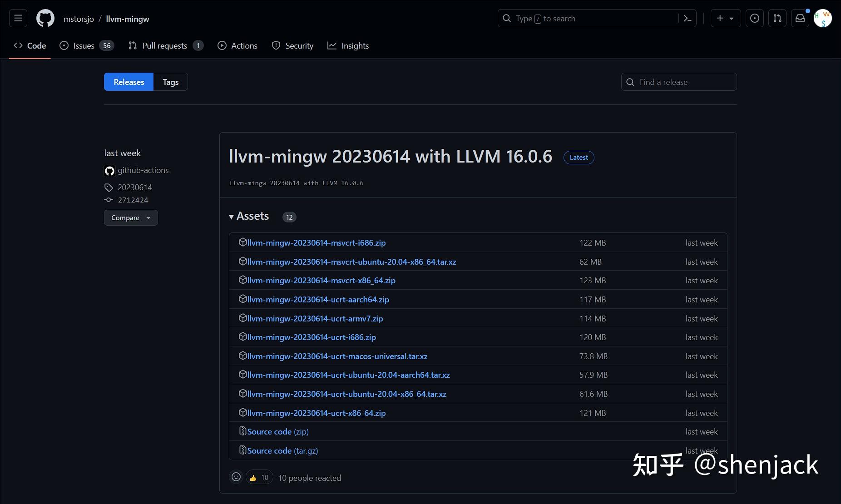Click the Assets count badge 12
841x504 pixels.
(x=289, y=217)
